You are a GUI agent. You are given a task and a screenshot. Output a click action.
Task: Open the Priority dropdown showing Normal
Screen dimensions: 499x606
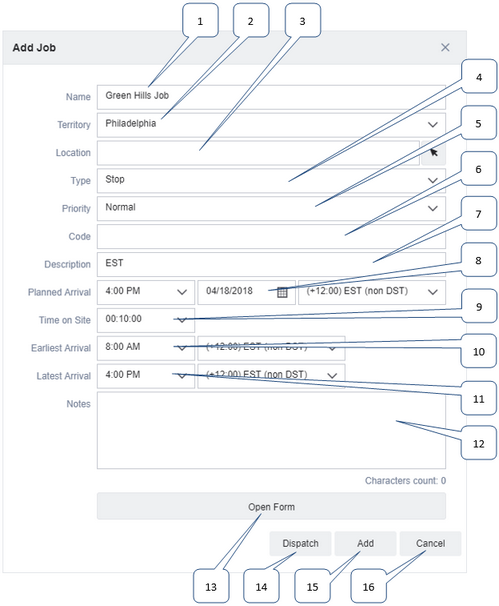(x=271, y=208)
